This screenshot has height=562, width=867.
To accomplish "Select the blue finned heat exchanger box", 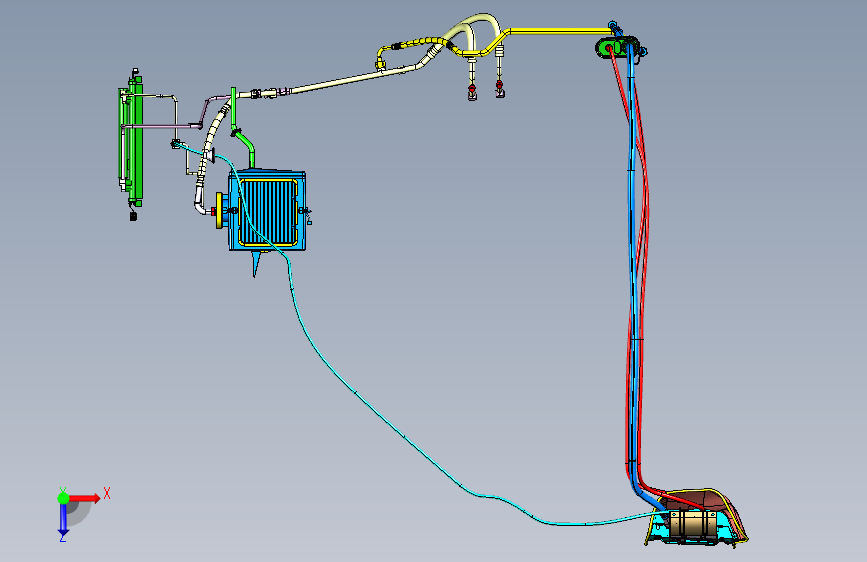I will tap(268, 211).
